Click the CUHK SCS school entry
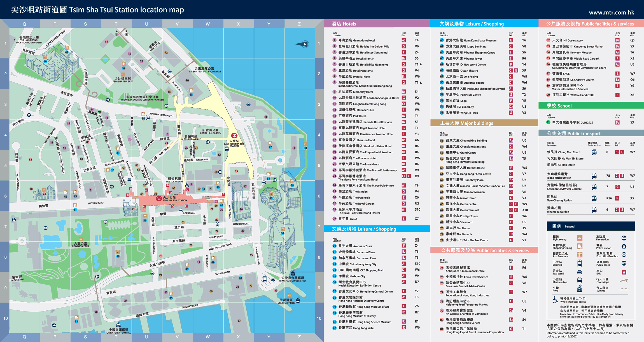This screenshot has width=644, height=342. [591, 122]
